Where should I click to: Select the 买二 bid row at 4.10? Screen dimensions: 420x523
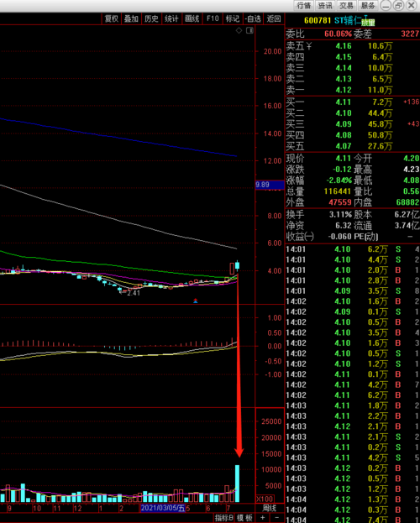tap(352, 113)
